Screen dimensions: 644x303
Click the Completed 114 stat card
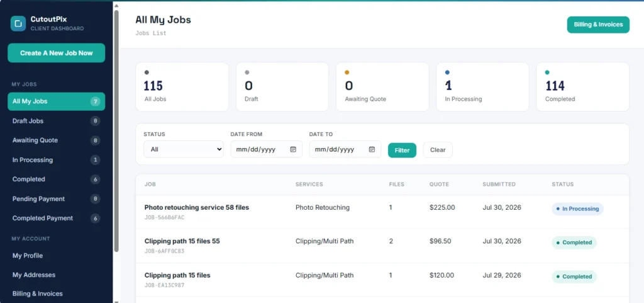583,87
